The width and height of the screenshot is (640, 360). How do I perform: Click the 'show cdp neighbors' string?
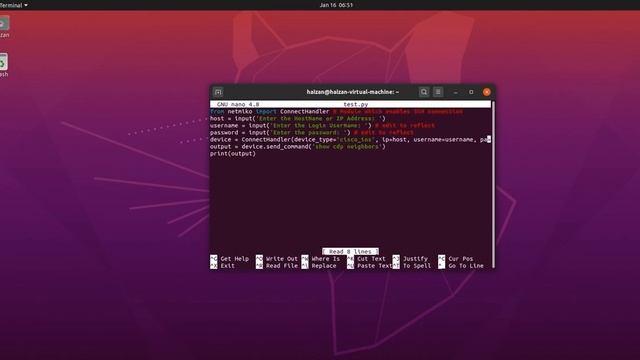[x=348, y=147]
